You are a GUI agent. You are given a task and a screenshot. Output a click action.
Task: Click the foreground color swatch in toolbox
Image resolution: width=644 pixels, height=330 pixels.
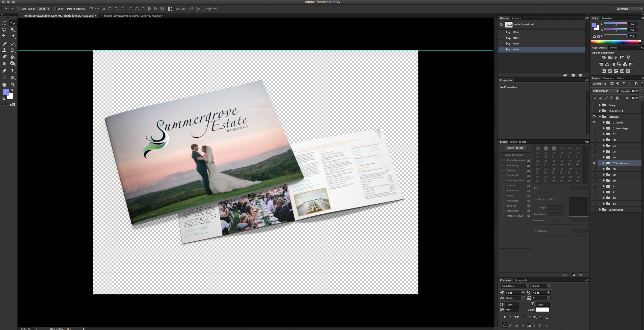(x=6, y=92)
